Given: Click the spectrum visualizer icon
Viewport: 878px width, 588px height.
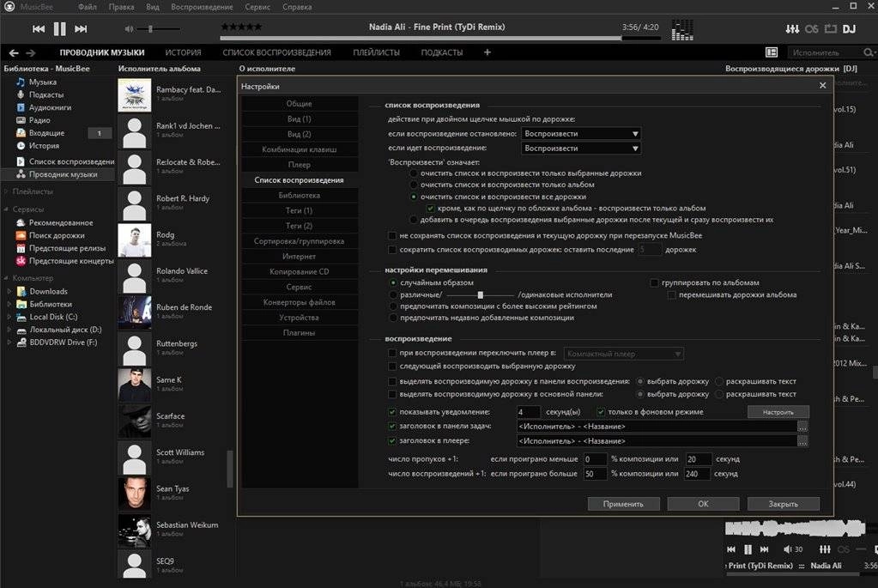Looking at the screenshot, I should 682,30.
